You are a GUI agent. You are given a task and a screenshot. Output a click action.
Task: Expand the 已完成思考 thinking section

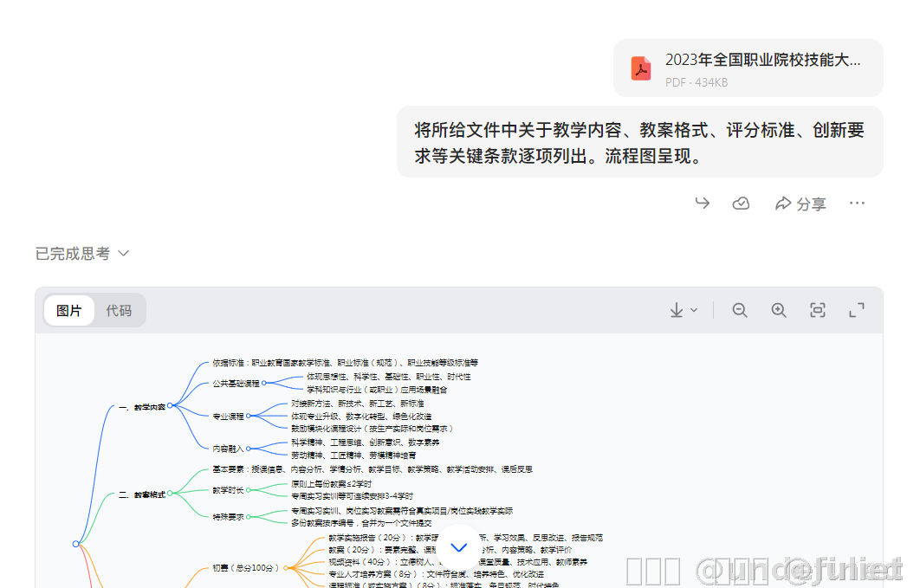[x=81, y=253]
